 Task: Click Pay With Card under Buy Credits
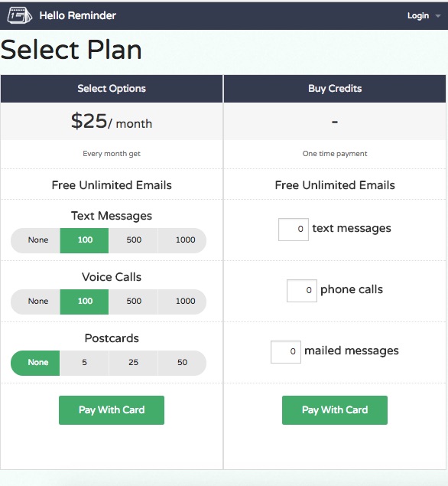coord(335,410)
